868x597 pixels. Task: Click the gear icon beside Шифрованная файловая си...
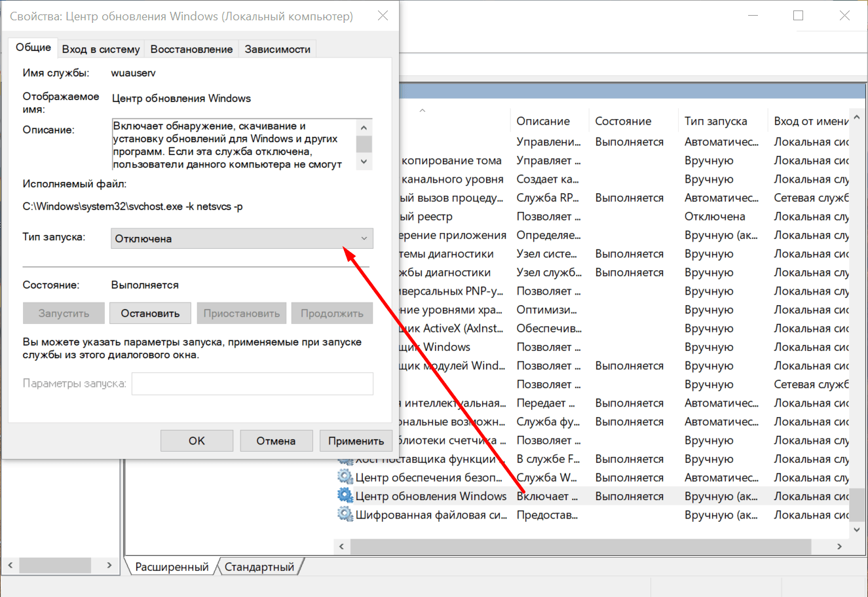tap(345, 515)
